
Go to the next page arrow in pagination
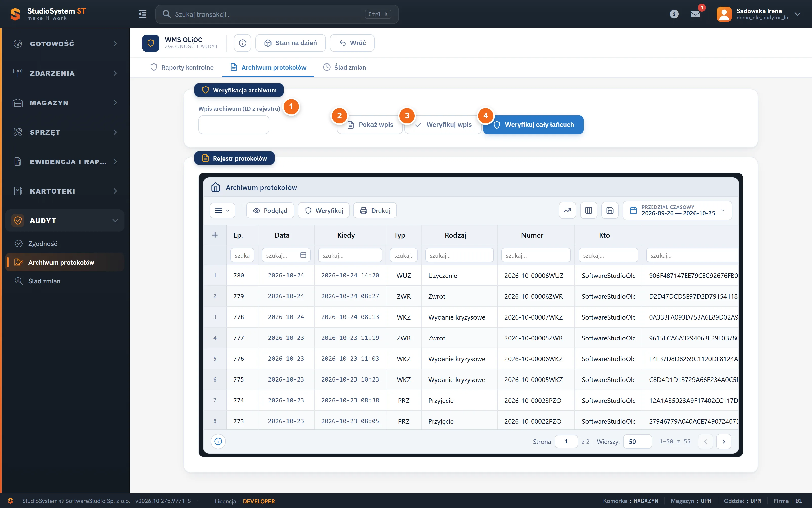723,441
